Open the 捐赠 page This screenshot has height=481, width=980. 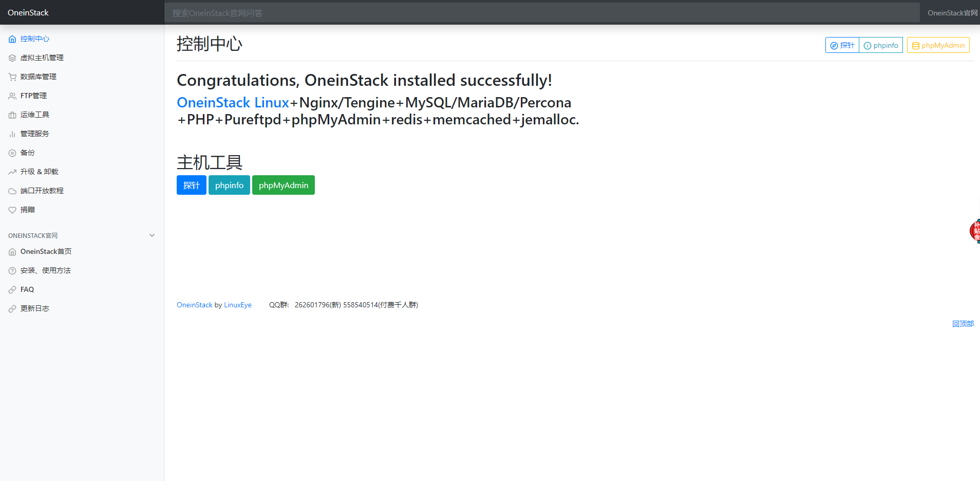pos(28,210)
